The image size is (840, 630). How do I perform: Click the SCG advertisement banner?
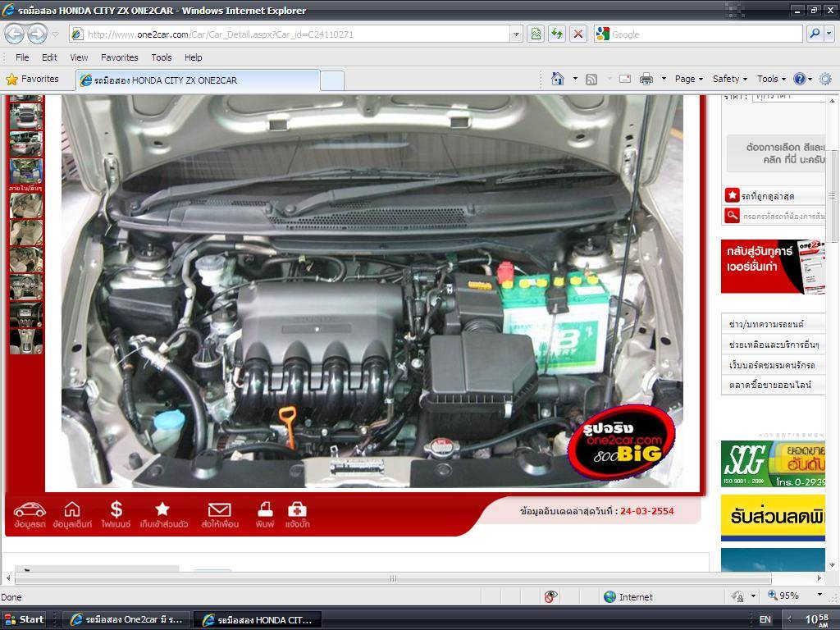pyautogui.click(x=772, y=463)
